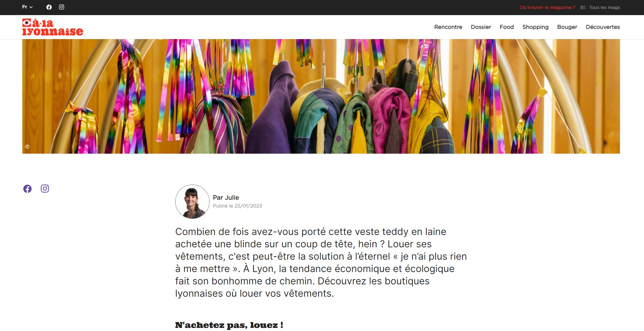The height and width of the screenshot is (331, 644).
Task: Open Instagram icon in top black bar
Action: 61,7
